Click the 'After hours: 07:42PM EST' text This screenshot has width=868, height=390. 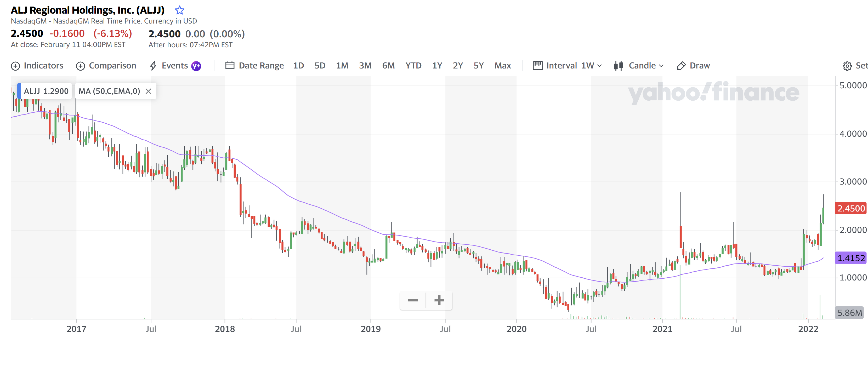191,45
